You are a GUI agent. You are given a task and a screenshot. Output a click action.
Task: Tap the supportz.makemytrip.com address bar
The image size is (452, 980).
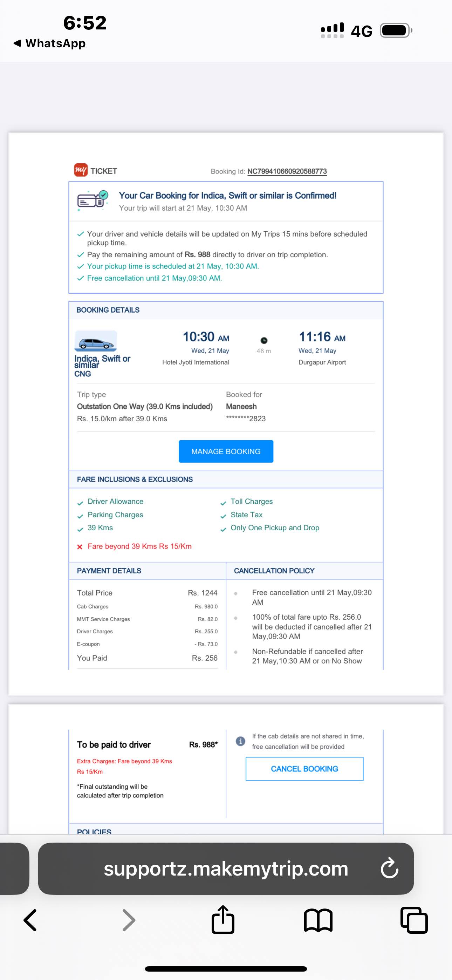pyautogui.click(x=226, y=869)
